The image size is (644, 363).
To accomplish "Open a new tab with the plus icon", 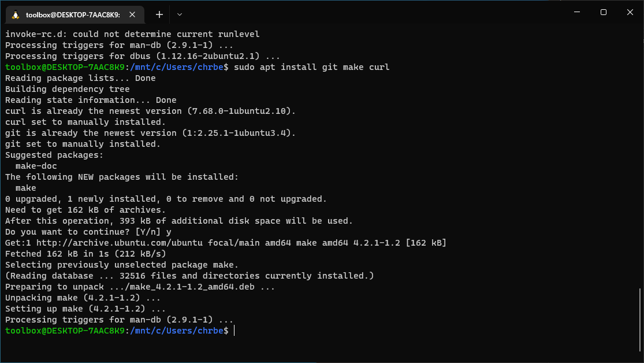I will pyautogui.click(x=159, y=14).
